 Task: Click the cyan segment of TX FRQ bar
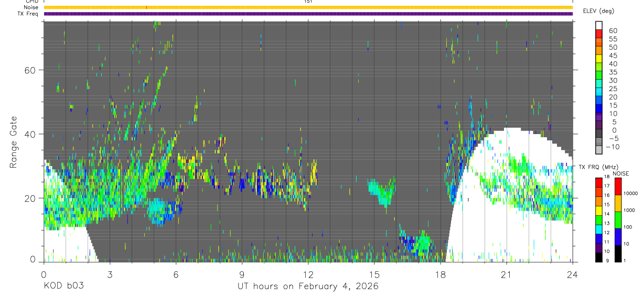point(598,229)
